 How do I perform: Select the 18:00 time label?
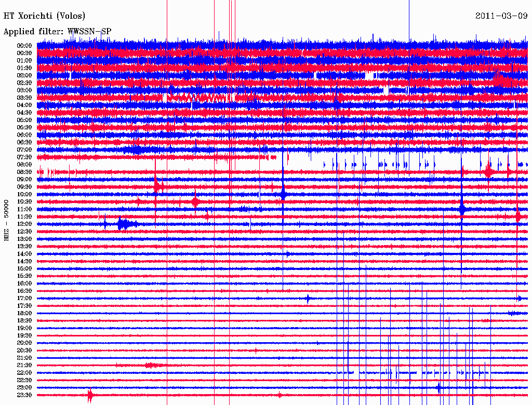(24, 314)
